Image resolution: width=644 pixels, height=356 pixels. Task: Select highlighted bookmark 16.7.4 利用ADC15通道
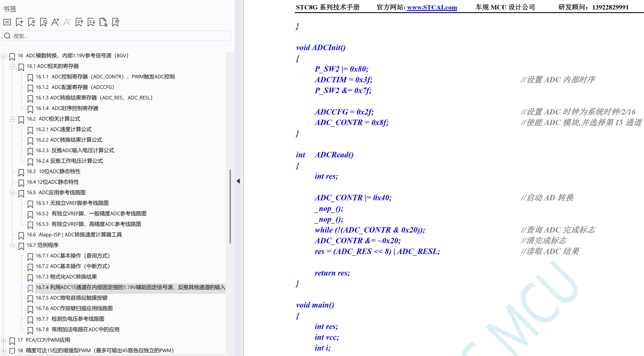click(130, 287)
